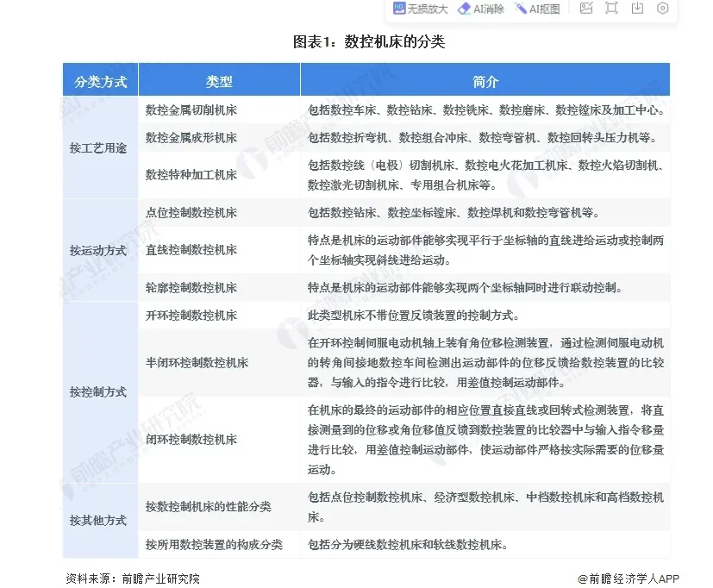Click the crop frame icon in the toolbar
Image resolution: width=713 pixels, height=588 pixels.
point(610,9)
